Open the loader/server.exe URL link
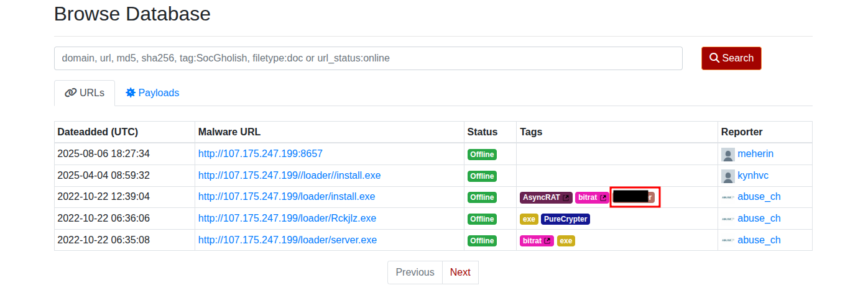Image resolution: width=868 pixels, height=293 pixels. [287, 240]
